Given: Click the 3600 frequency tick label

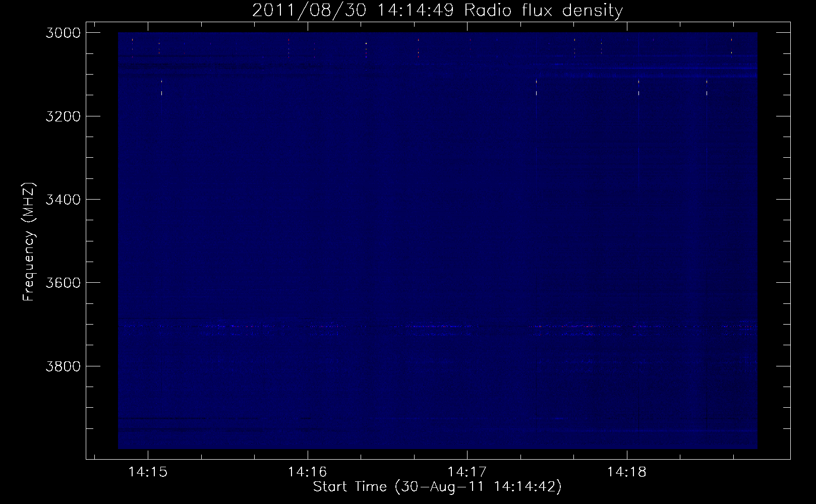Looking at the screenshot, I should point(63,283).
